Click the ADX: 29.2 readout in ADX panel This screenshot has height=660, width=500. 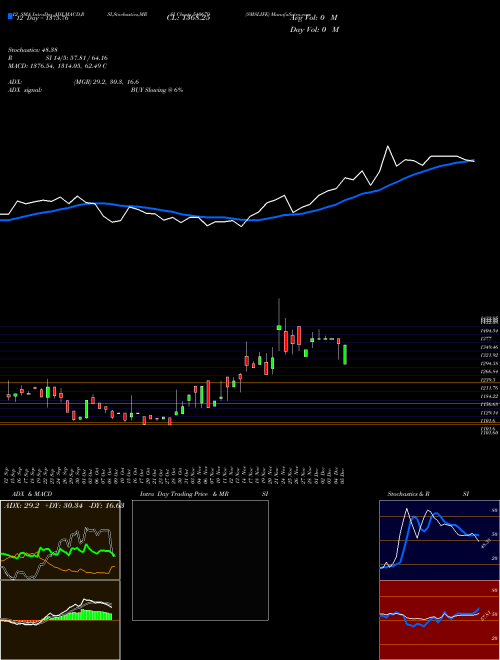21,506
